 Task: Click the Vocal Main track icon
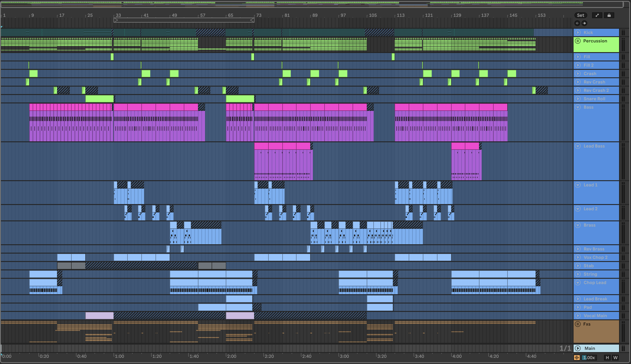(578, 315)
